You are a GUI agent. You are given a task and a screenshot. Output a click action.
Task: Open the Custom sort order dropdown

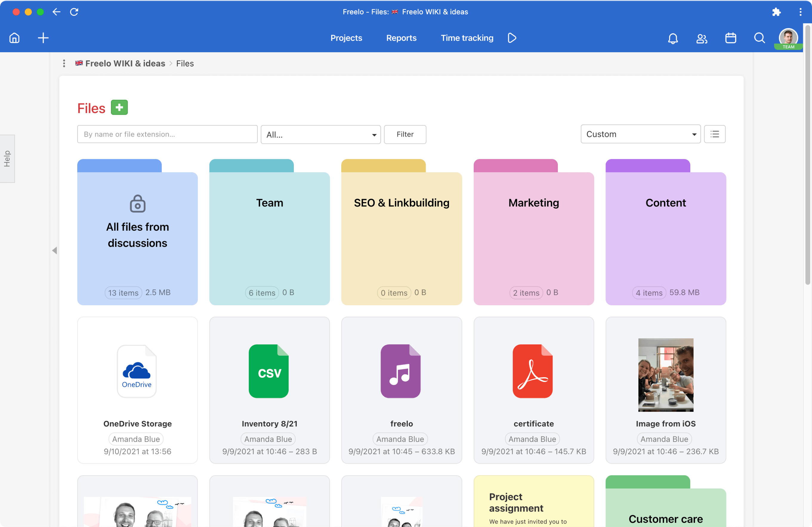point(640,134)
